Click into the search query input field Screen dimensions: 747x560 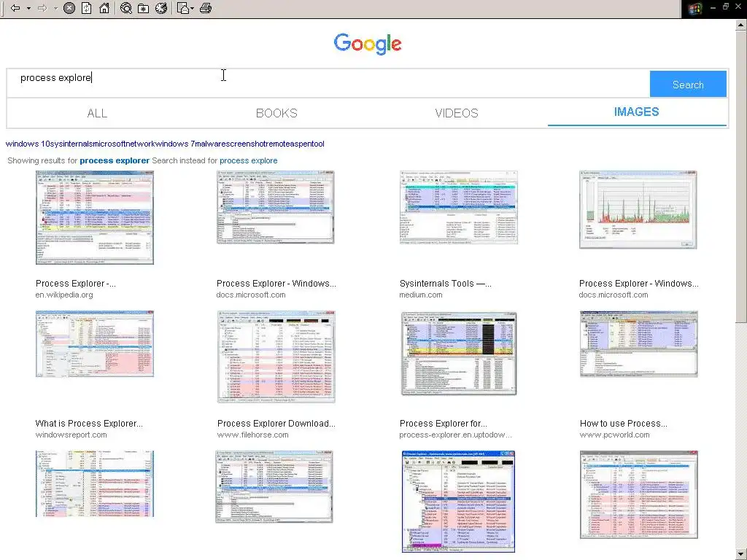pos(328,83)
